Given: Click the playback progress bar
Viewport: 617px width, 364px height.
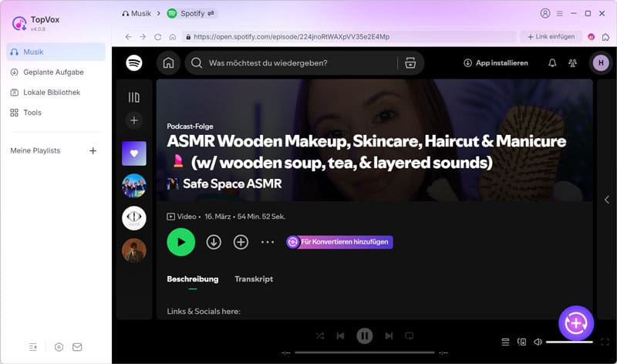Looking at the screenshot, I should (x=365, y=352).
